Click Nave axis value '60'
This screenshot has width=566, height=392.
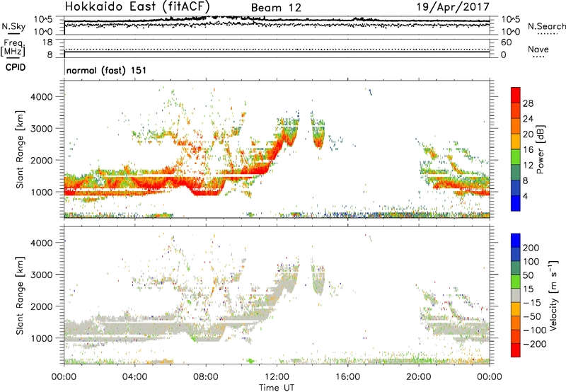[x=506, y=42]
